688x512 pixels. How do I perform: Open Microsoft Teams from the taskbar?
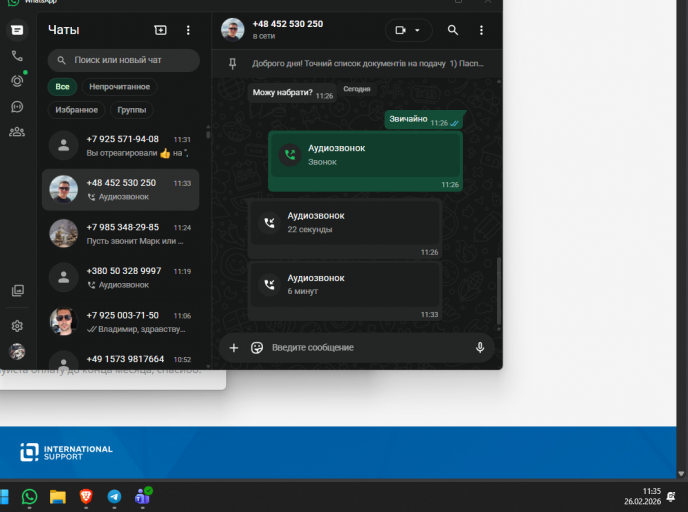(x=143, y=497)
